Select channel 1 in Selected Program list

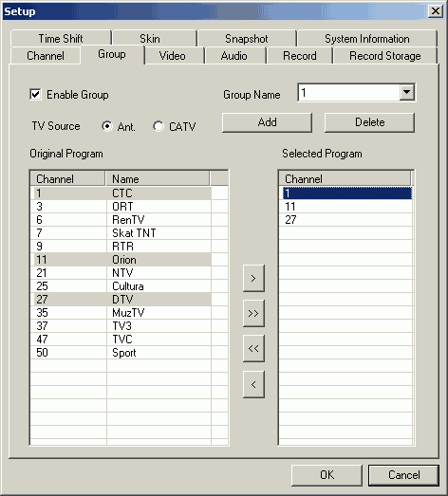coord(346,193)
